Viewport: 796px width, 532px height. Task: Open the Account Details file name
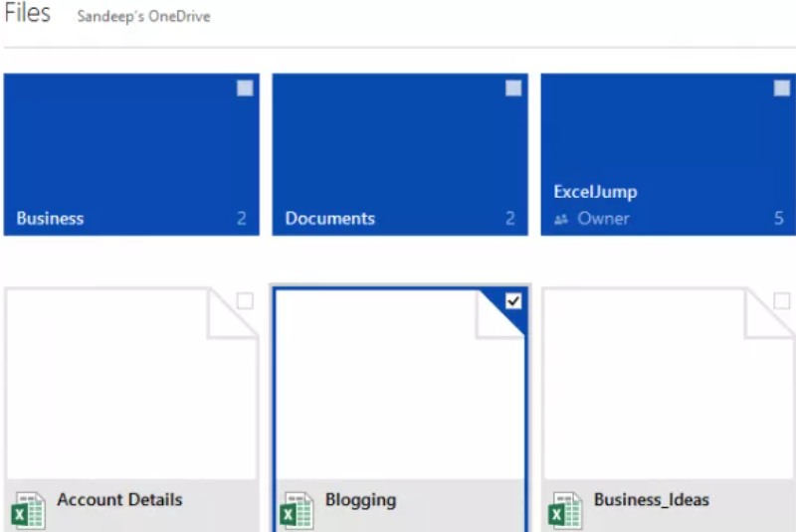(119, 499)
